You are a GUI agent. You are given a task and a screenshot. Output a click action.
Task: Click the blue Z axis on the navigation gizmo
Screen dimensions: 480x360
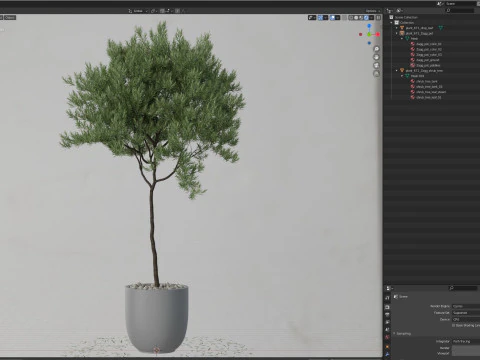point(369,26)
